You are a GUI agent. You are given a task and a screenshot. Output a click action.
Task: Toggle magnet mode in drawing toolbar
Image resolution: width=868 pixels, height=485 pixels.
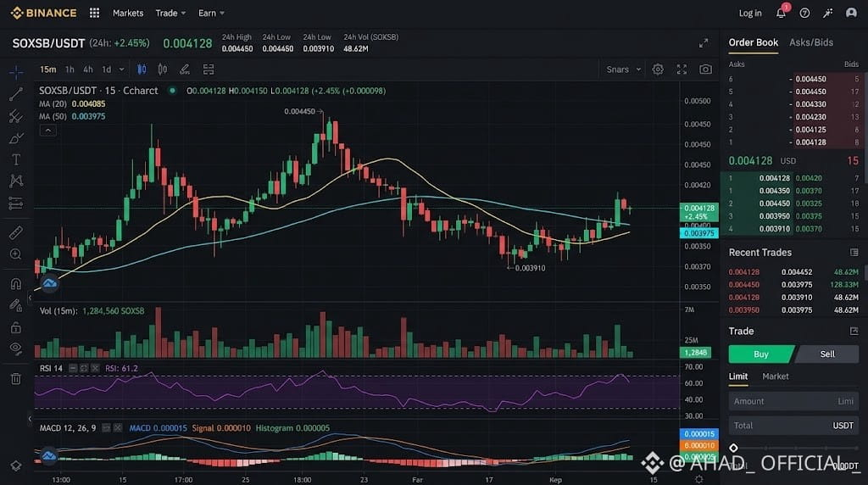pos(16,283)
